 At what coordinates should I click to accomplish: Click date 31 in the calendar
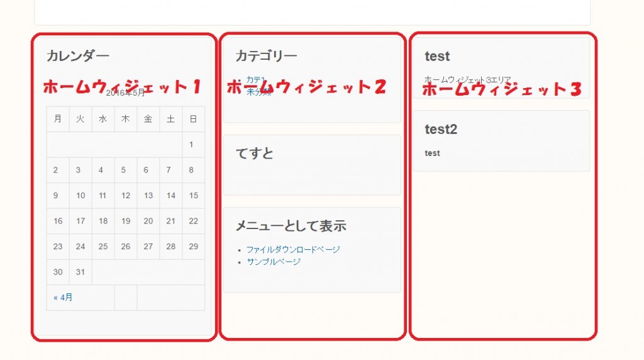tap(80, 272)
